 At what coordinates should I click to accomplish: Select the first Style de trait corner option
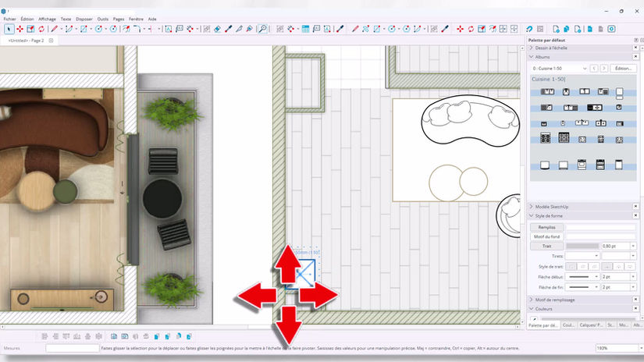pyautogui.click(x=571, y=266)
